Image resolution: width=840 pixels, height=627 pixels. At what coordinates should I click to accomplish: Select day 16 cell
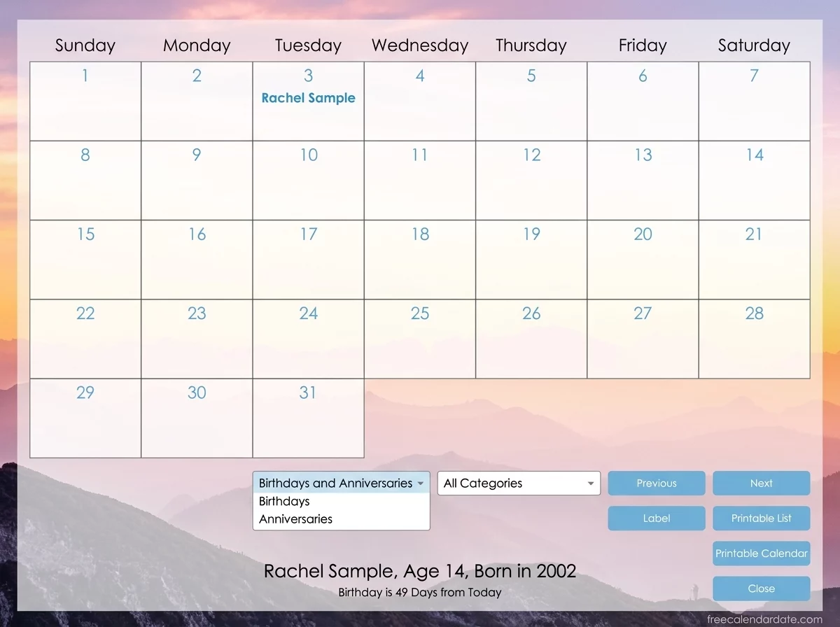pos(197,260)
